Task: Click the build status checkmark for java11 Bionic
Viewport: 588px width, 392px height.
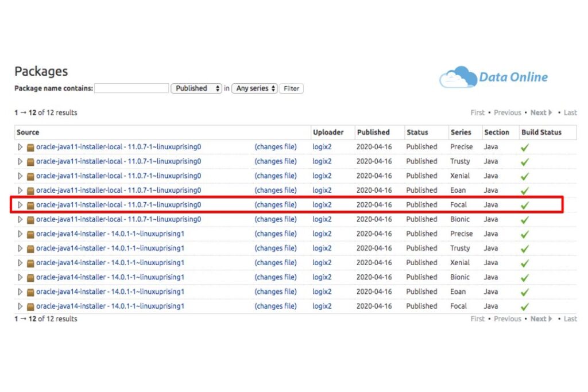Action: click(x=525, y=220)
